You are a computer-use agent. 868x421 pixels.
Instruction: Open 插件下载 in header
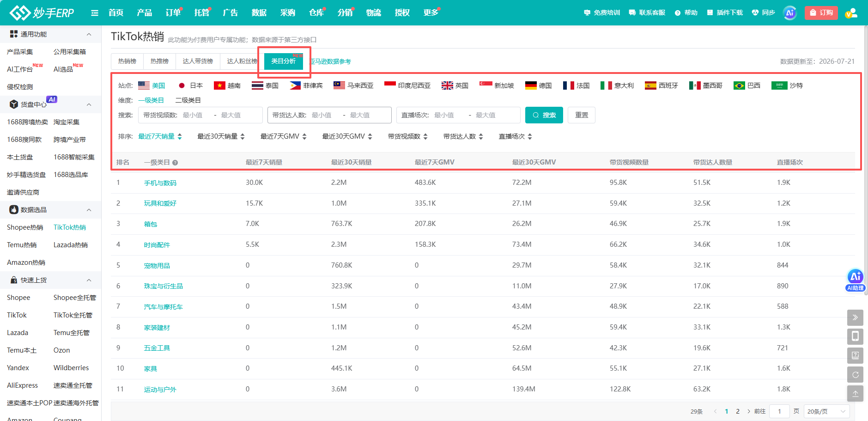[x=725, y=12]
